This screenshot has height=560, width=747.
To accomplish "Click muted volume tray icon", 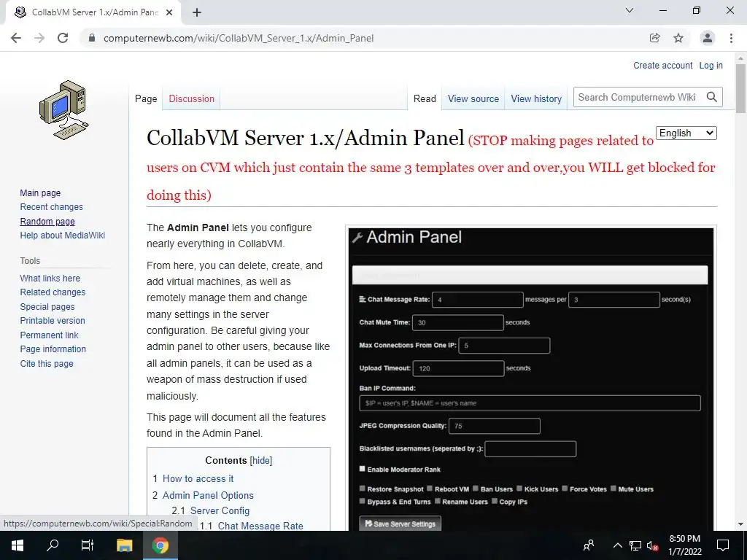I will (653, 545).
